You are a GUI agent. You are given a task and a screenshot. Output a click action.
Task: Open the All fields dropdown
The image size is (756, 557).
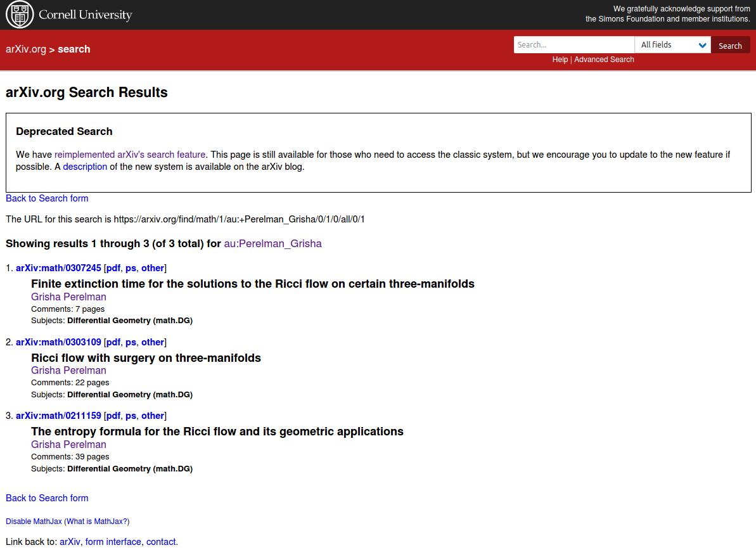point(672,45)
